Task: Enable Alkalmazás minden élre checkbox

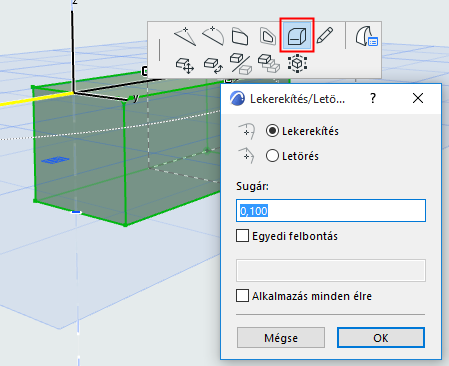Action: click(242, 295)
